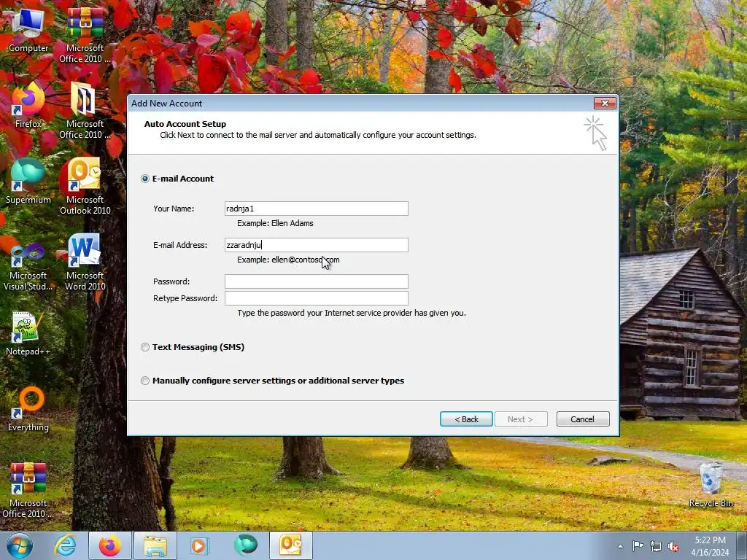
Task: Cancel the Add New Account dialog
Action: [583, 419]
